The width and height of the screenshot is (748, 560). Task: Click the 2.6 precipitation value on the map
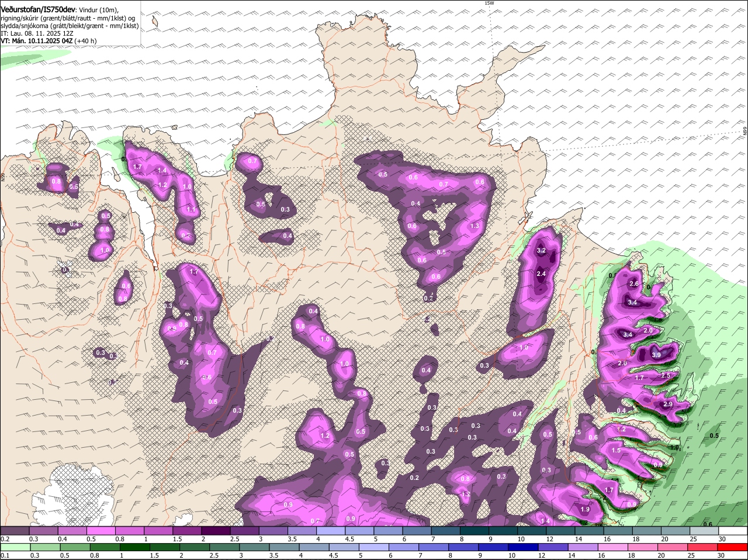click(634, 284)
